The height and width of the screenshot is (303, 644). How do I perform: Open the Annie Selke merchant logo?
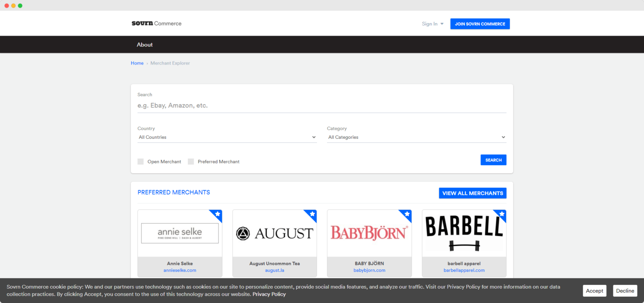coord(179,233)
